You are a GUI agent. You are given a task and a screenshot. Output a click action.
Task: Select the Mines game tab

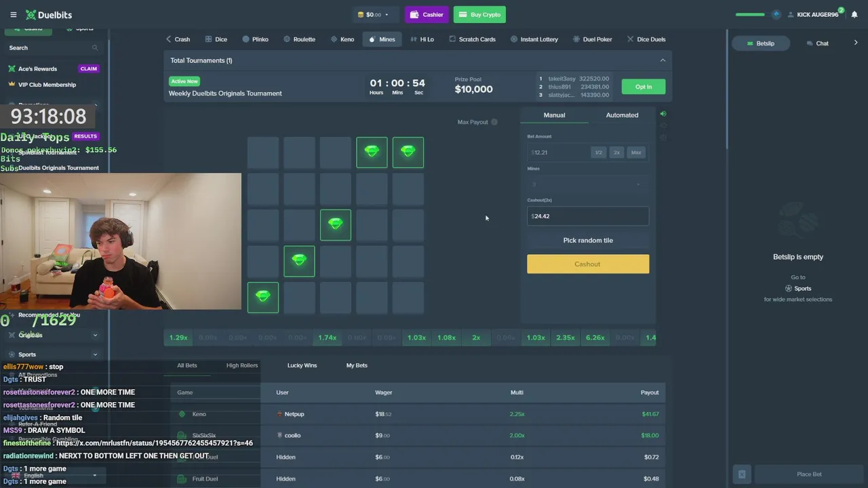pos(382,39)
